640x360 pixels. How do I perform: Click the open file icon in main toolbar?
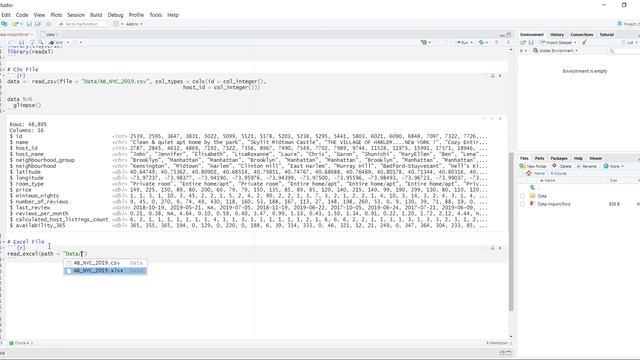pyautogui.click(x=16, y=24)
